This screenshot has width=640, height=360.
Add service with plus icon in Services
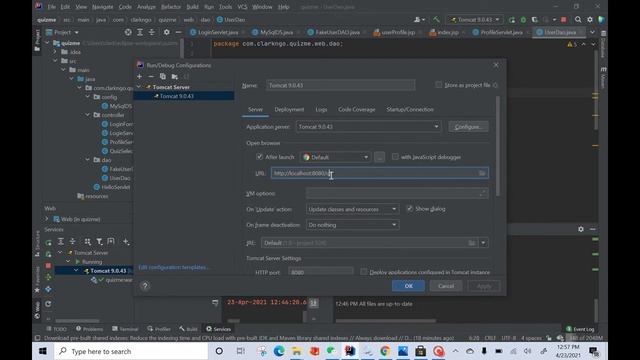126,242
